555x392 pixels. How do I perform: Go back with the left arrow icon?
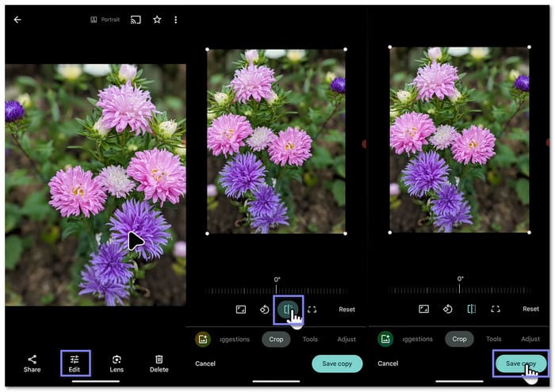pyautogui.click(x=17, y=20)
